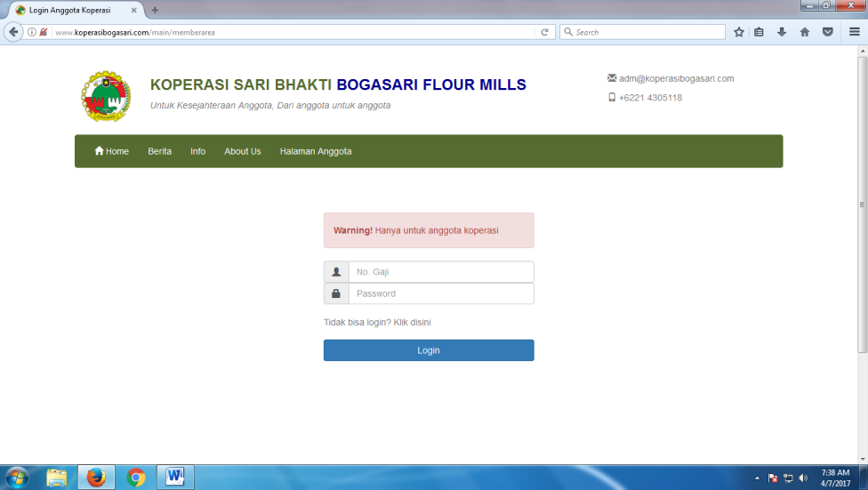The height and width of the screenshot is (490, 868).
Task: Click the site info icon in address bar
Action: point(32,32)
